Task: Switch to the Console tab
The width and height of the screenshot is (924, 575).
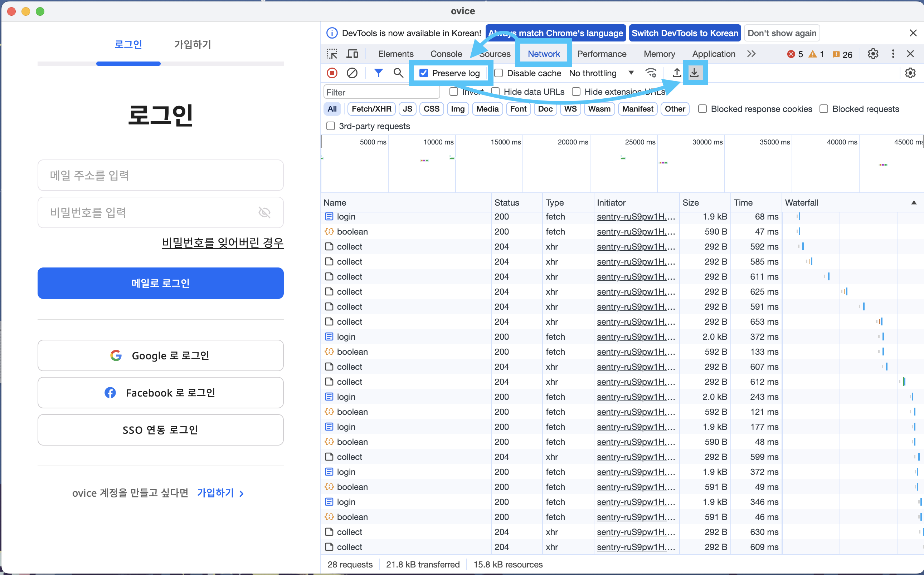Action: pyautogui.click(x=446, y=54)
